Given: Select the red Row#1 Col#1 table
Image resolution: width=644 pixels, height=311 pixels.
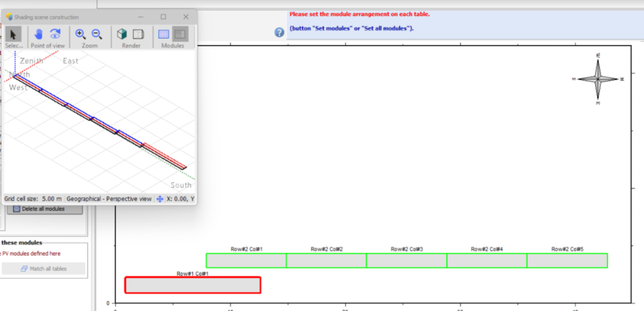Looking at the screenshot, I should (x=193, y=285).
